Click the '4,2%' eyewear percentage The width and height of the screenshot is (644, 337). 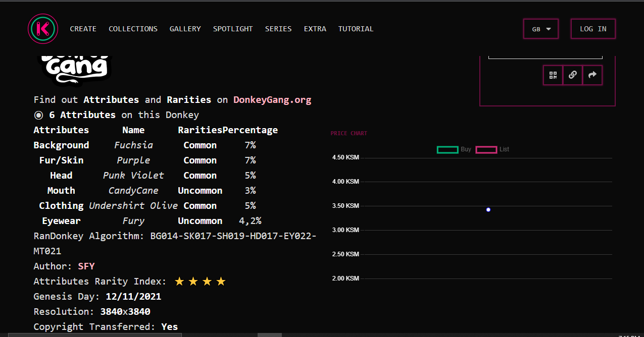tap(250, 221)
